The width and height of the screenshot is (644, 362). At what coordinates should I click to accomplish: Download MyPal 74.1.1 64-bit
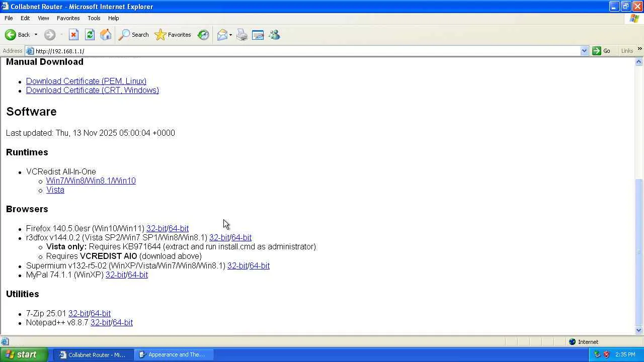pyautogui.click(x=138, y=275)
